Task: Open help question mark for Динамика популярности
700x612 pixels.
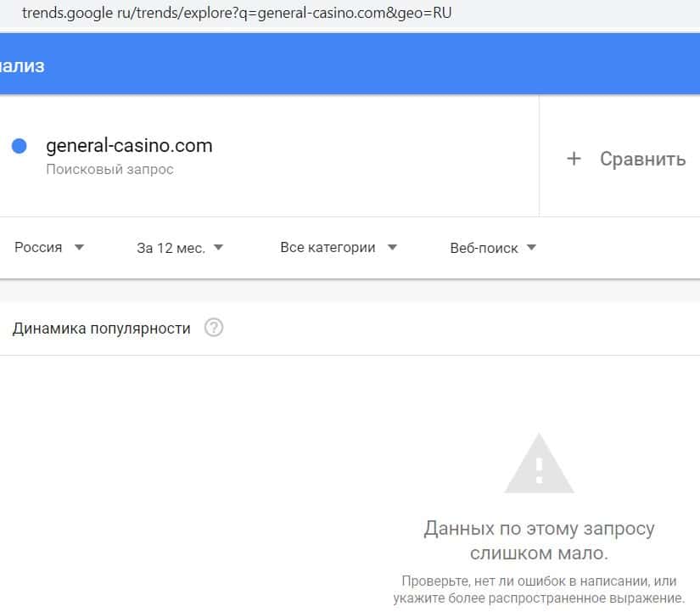Action: coord(214,328)
